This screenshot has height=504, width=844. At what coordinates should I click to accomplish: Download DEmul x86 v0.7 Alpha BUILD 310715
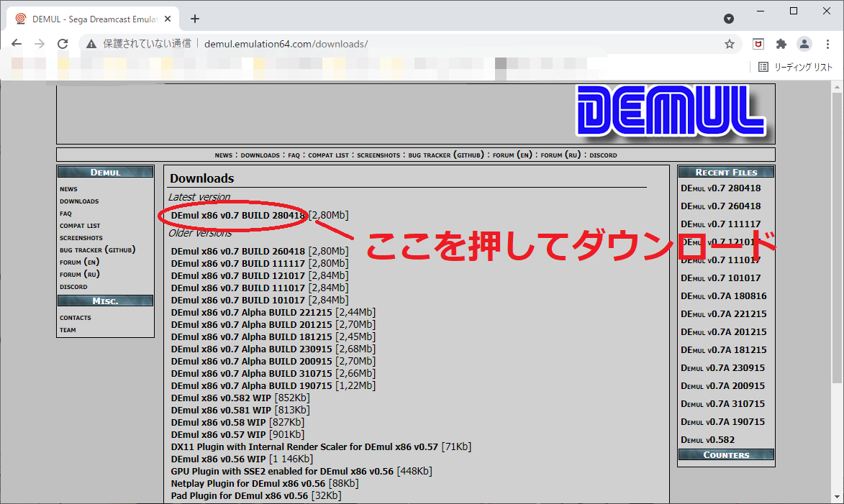click(x=251, y=374)
